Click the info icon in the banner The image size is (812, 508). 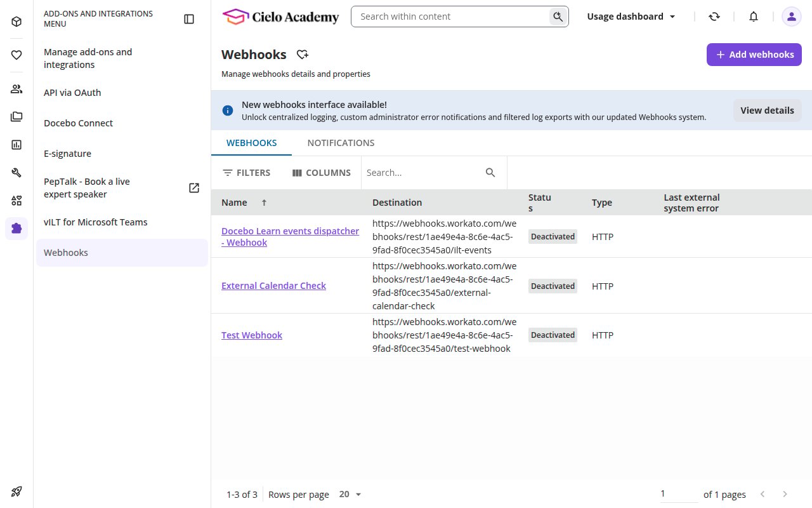pyautogui.click(x=228, y=110)
